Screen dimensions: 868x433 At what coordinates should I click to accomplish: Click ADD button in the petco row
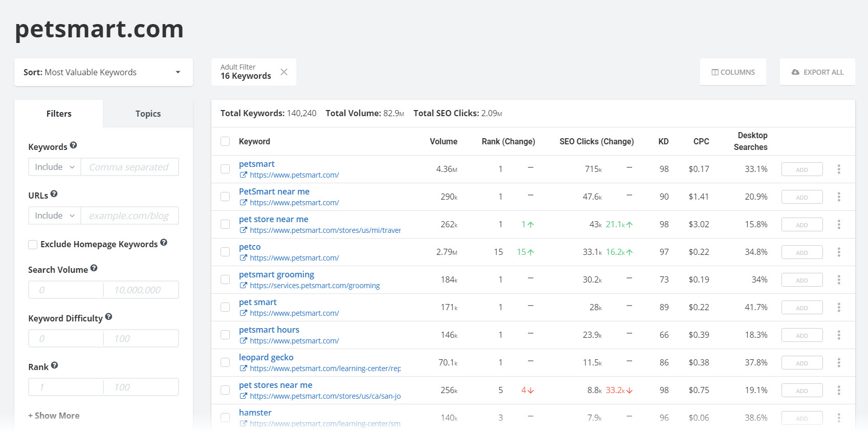802,252
